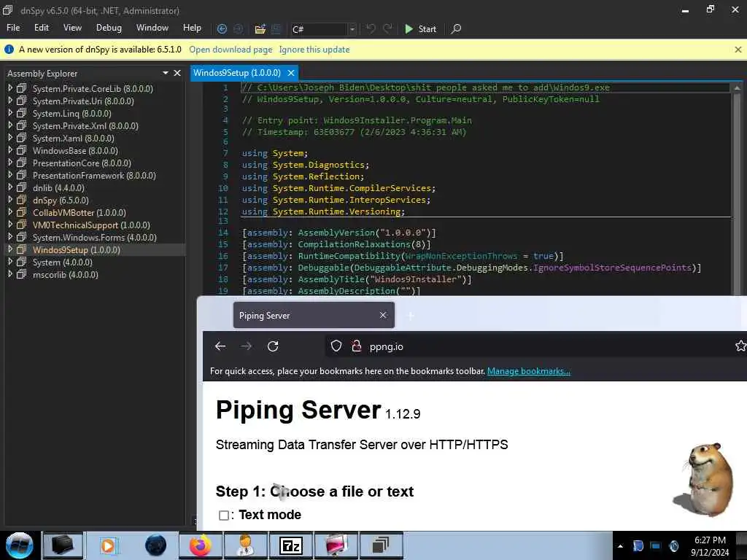Close the Piping Server browser tab
Image resolution: width=747 pixels, height=560 pixels.
(x=382, y=315)
